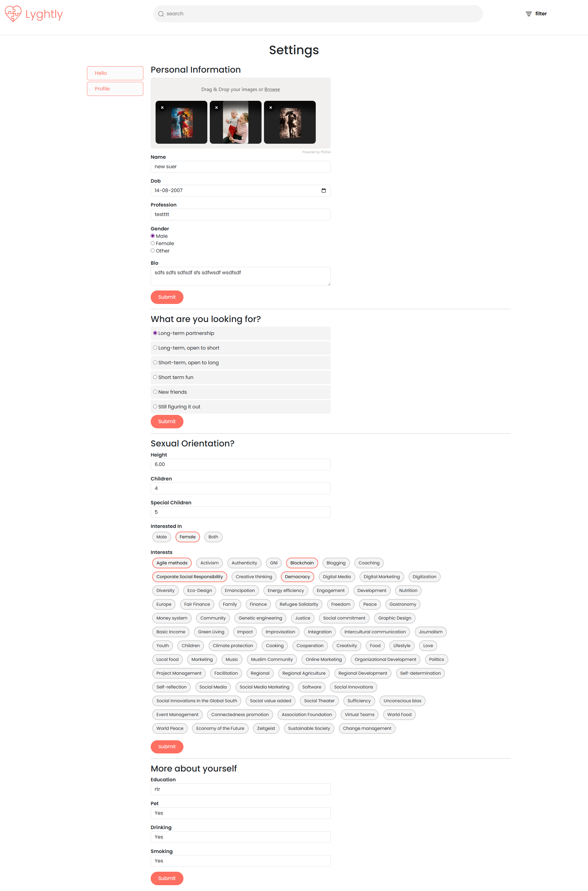Open the Profile sidebar tab

[115, 89]
